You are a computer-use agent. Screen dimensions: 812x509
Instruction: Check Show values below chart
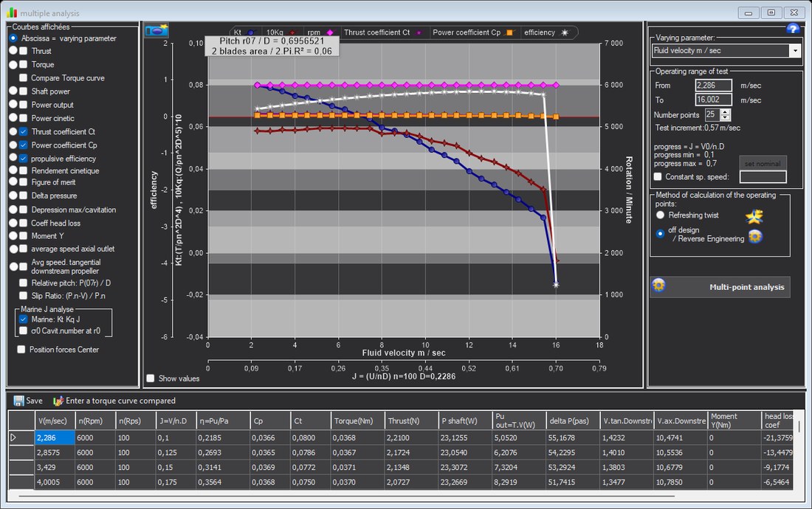(150, 378)
